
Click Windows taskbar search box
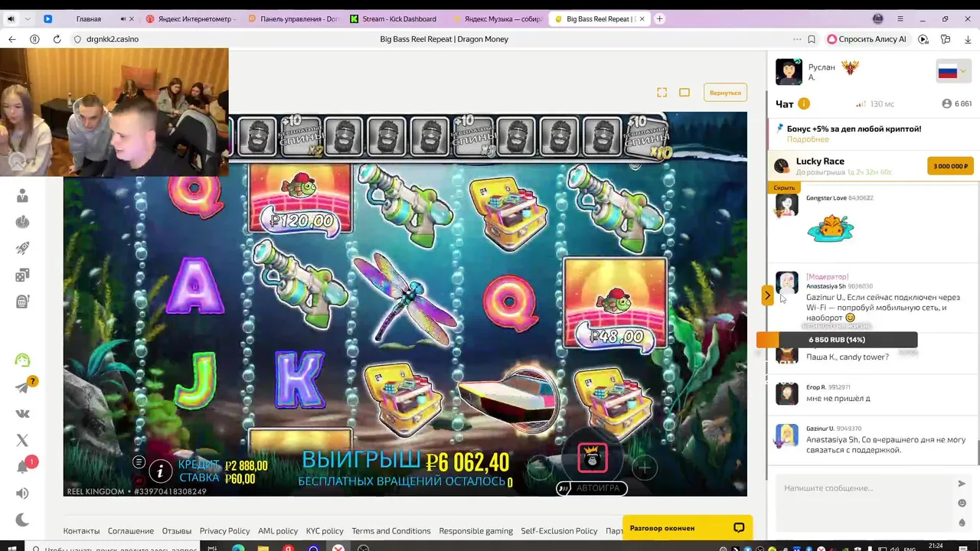tap(115, 548)
